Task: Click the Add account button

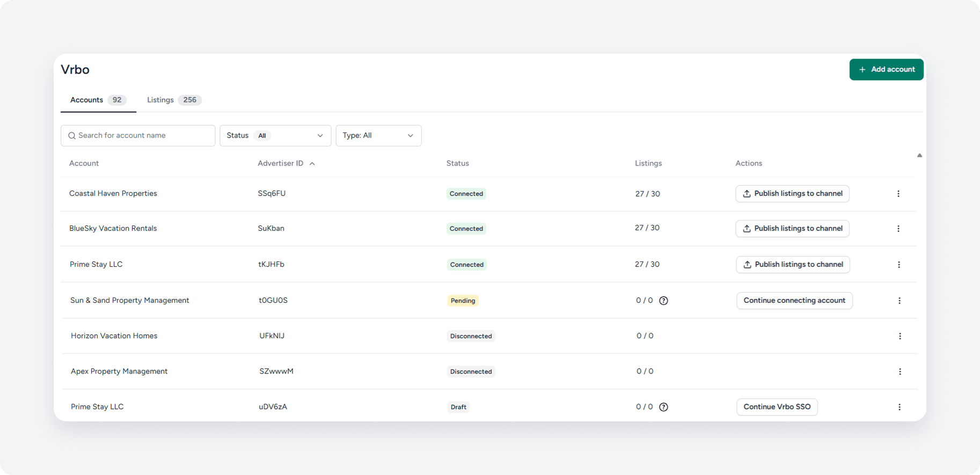Action: tap(886, 69)
